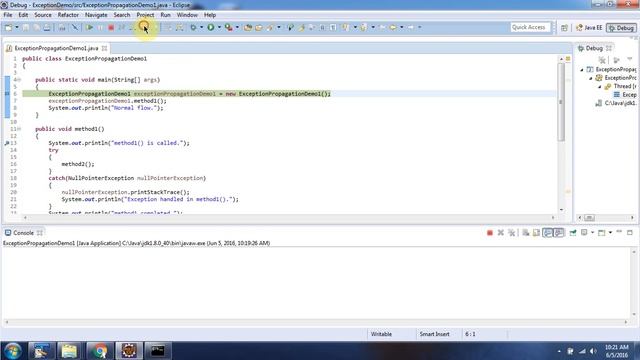Select the Thread item in Debug tree
Image resolution: width=640 pixels, height=360 pixels.
point(620,87)
